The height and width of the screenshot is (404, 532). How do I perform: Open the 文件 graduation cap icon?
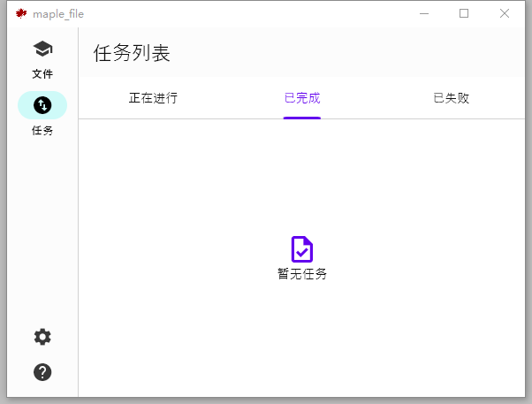(x=42, y=50)
